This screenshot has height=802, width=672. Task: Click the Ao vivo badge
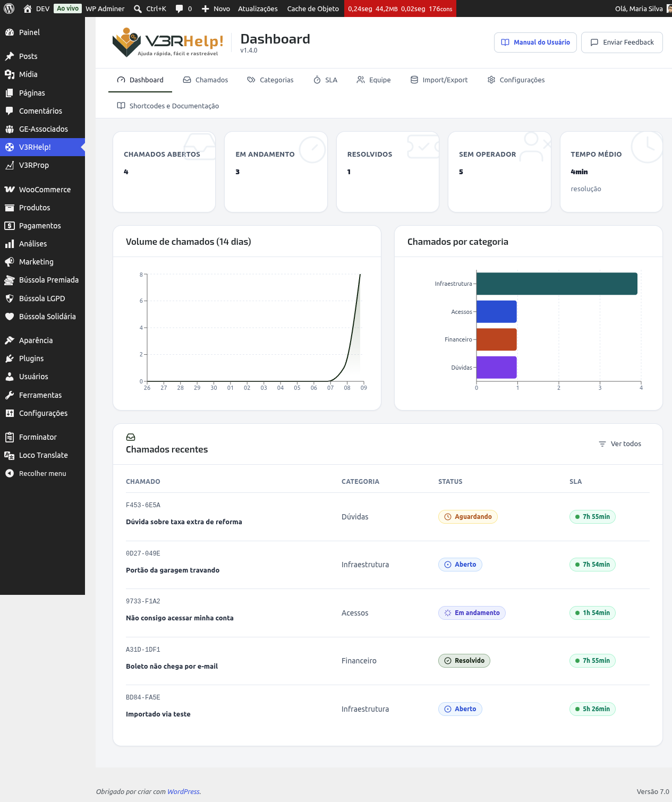[x=68, y=8]
